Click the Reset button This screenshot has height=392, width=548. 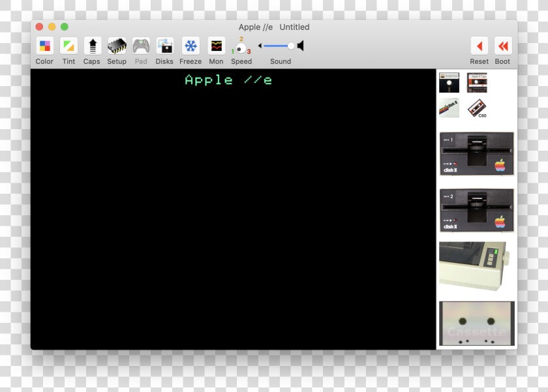click(x=479, y=46)
